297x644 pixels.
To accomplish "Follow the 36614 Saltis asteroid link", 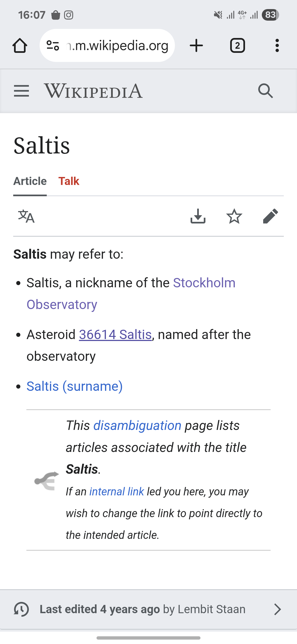I will [x=116, y=335].
